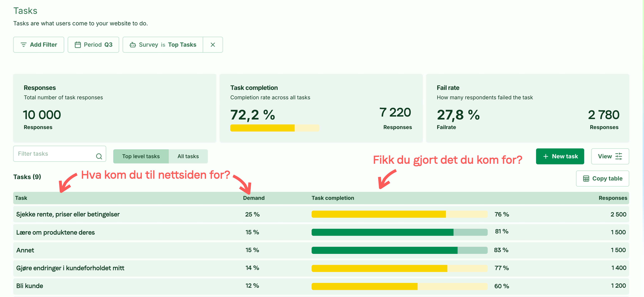
Task: Click the 81 % bar for Lære om produktene
Action: point(399,232)
